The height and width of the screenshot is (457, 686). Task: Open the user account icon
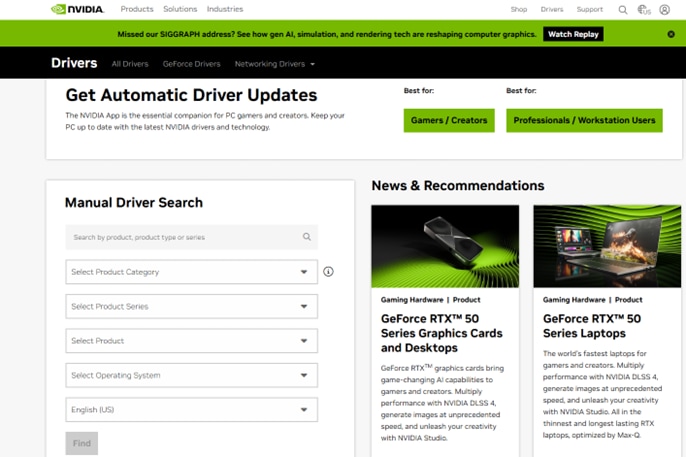665,10
